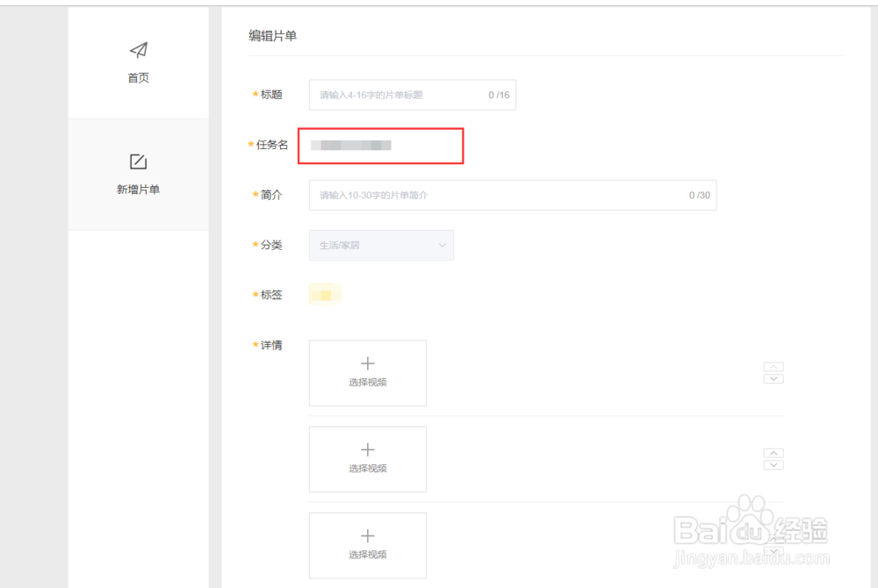Click the chevron on 生活/家居 selector
878x588 pixels.
pyautogui.click(x=443, y=245)
